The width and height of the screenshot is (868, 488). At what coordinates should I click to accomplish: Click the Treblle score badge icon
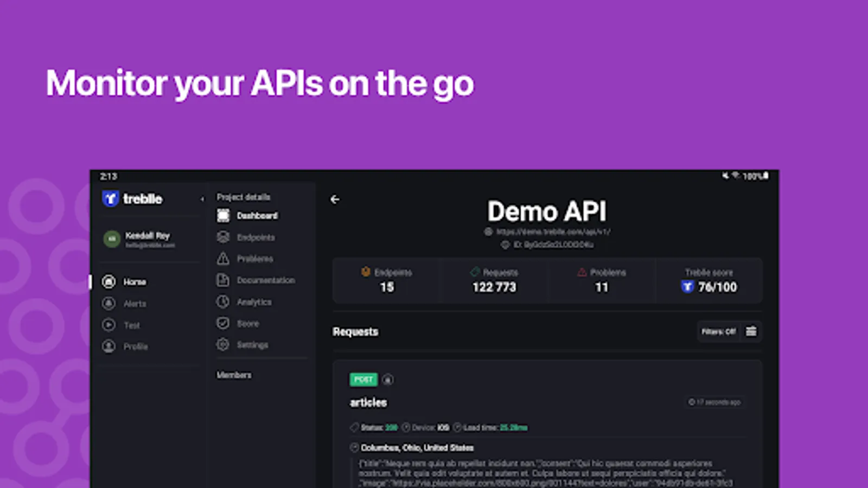pos(687,287)
